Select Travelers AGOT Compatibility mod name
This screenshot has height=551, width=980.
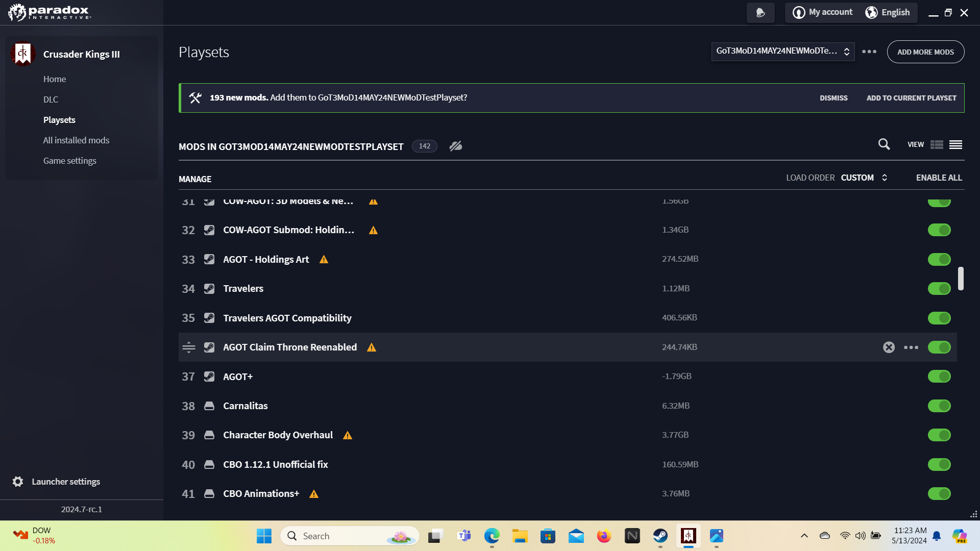[x=287, y=318]
